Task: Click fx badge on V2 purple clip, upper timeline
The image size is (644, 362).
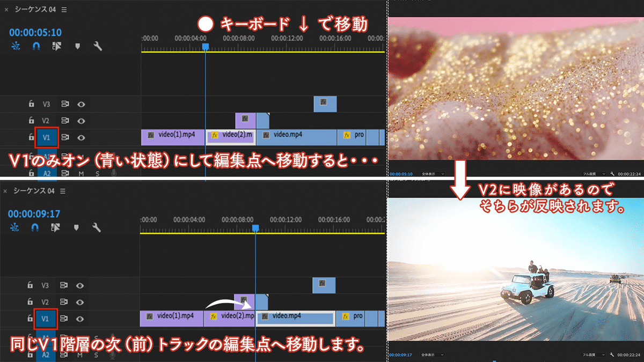Action: click(245, 118)
